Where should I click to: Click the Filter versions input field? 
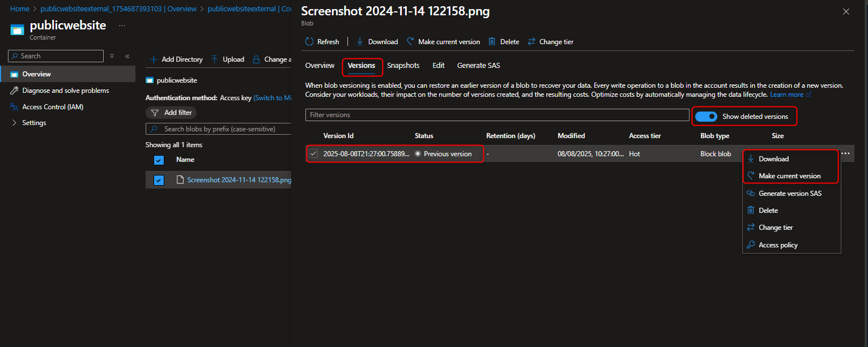(x=497, y=115)
